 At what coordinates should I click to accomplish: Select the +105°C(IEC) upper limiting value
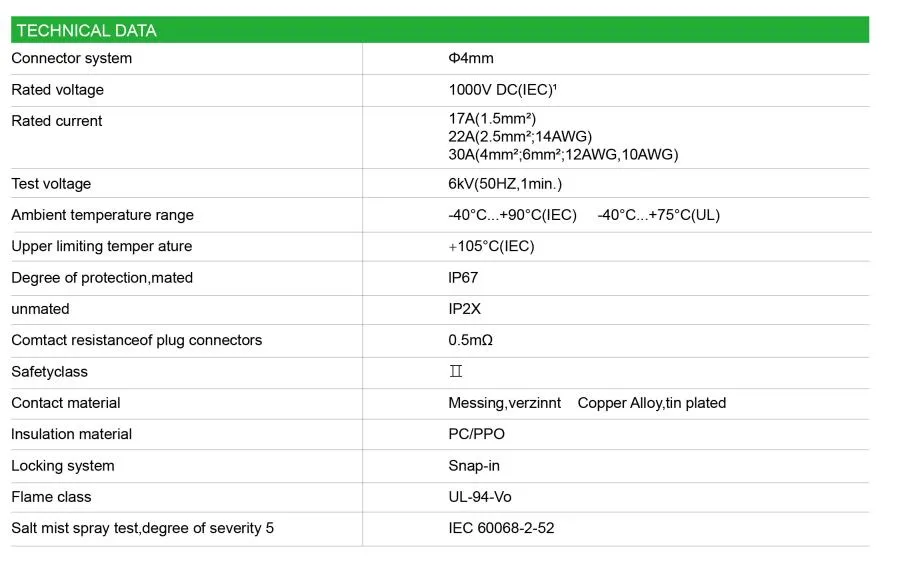(491, 246)
